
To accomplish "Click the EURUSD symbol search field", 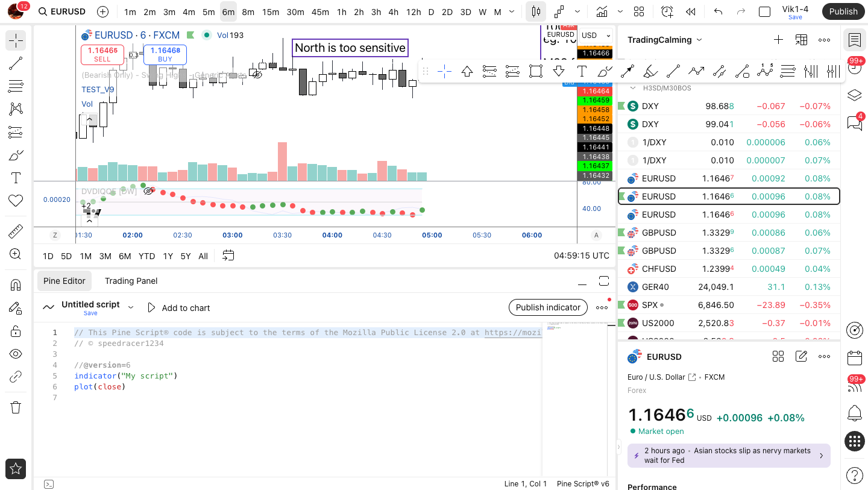I will (x=61, y=11).
